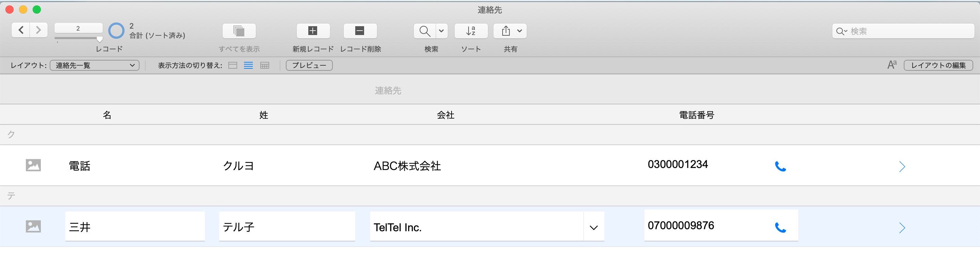Click the 姓 column header
The image size is (980, 270).
(x=264, y=115)
